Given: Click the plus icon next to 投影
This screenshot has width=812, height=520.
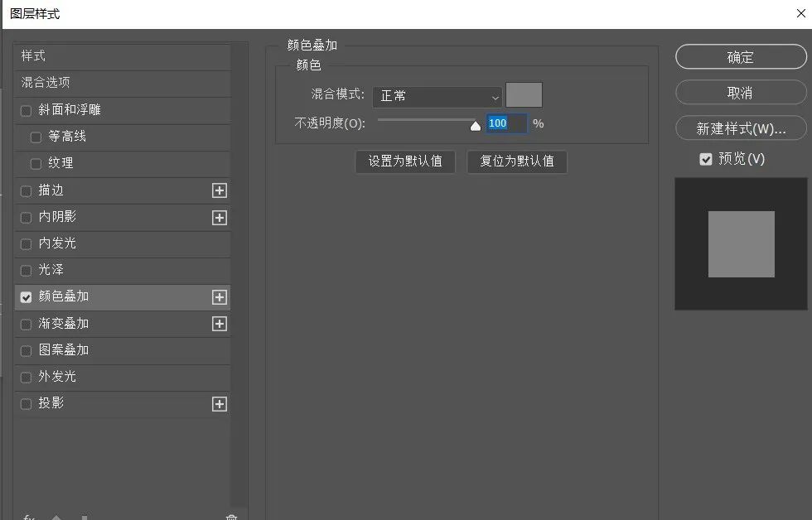Looking at the screenshot, I should pos(219,404).
